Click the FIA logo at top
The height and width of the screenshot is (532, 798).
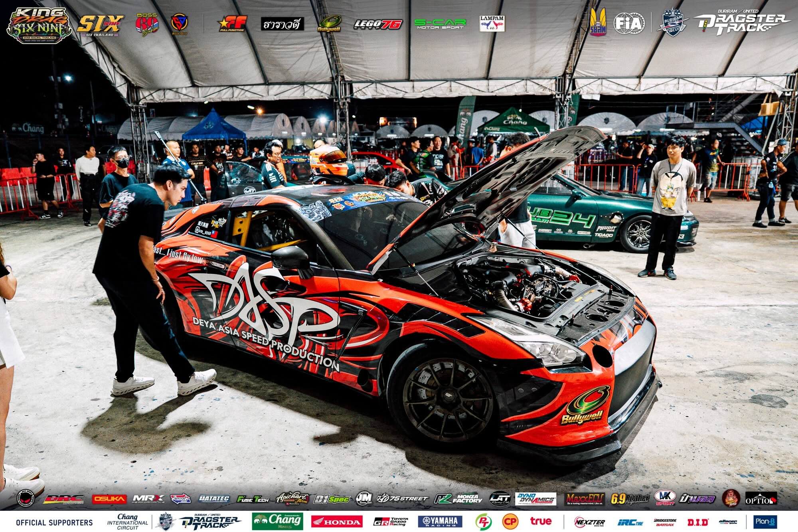629,23
